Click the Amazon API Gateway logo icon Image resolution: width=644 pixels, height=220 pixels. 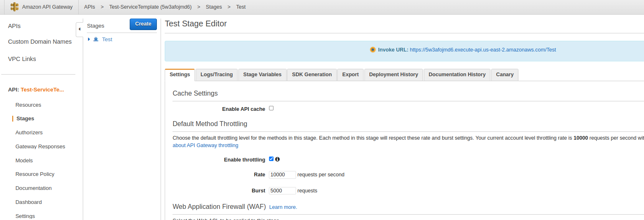click(14, 7)
